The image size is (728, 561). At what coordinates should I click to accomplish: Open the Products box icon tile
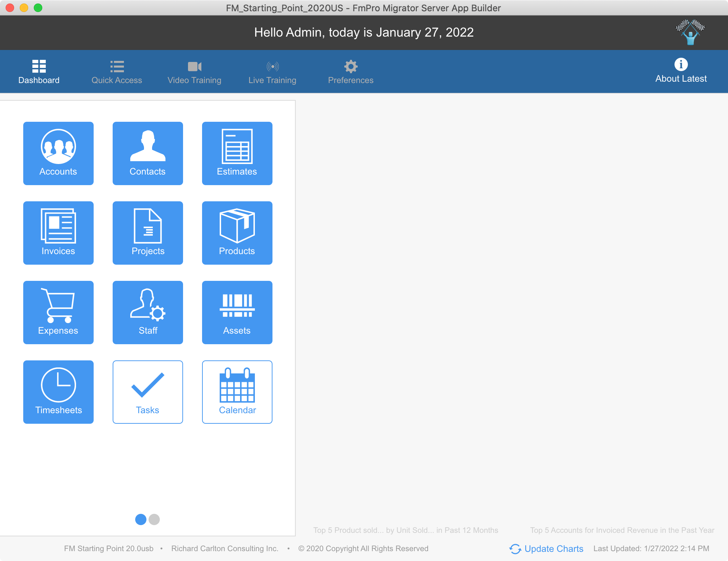pos(237,233)
